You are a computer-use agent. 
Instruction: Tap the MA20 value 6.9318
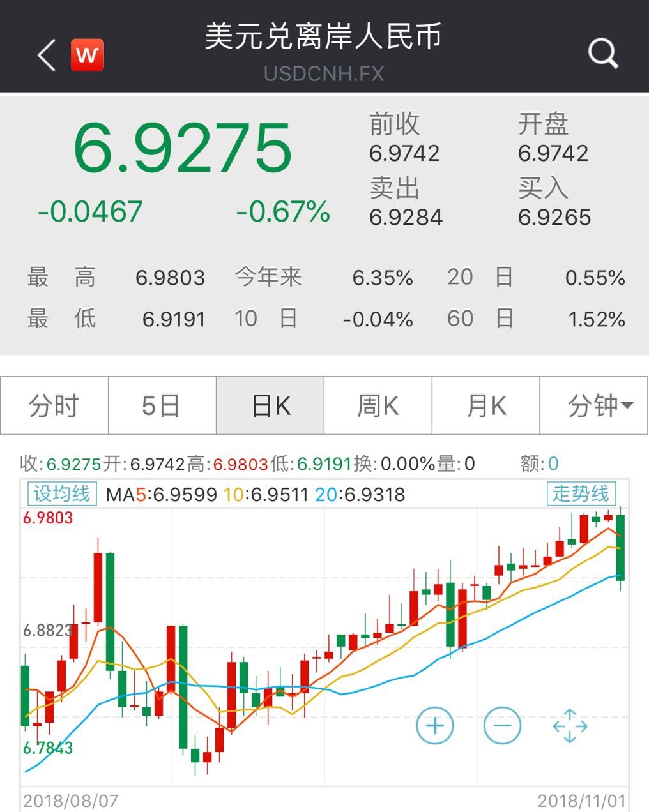tap(375, 495)
